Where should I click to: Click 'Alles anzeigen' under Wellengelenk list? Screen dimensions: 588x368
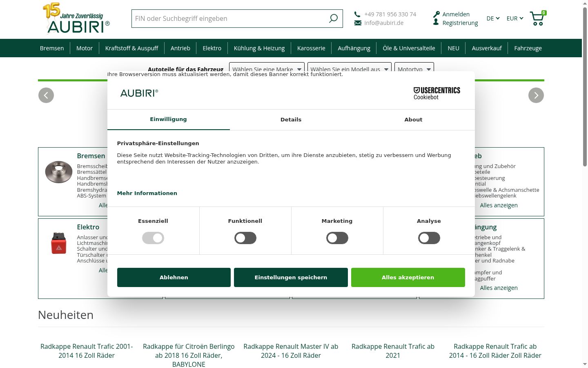(x=499, y=205)
